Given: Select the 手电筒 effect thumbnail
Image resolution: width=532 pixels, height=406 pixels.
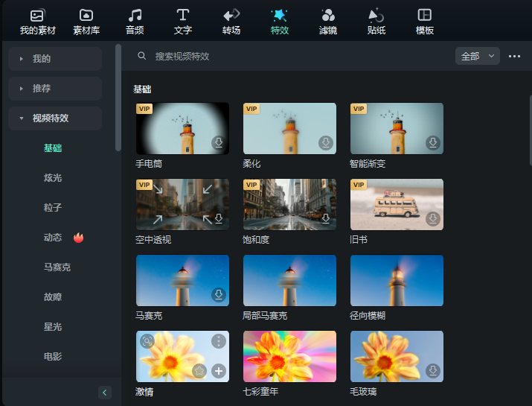Looking at the screenshot, I should [x=182, y=128].
